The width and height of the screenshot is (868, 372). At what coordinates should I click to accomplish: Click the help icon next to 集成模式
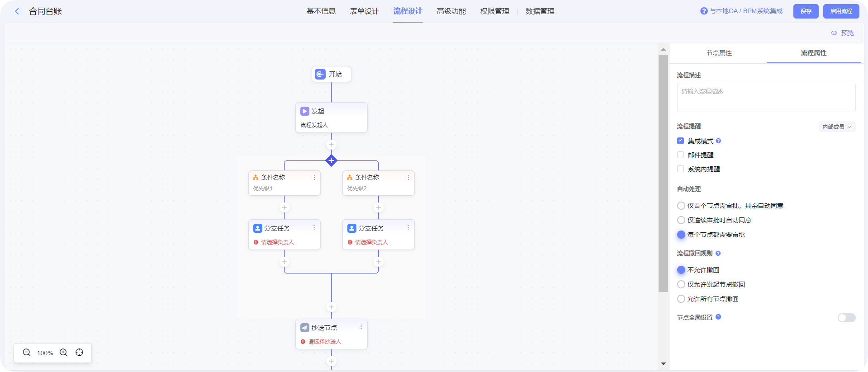tap(718, 141)
